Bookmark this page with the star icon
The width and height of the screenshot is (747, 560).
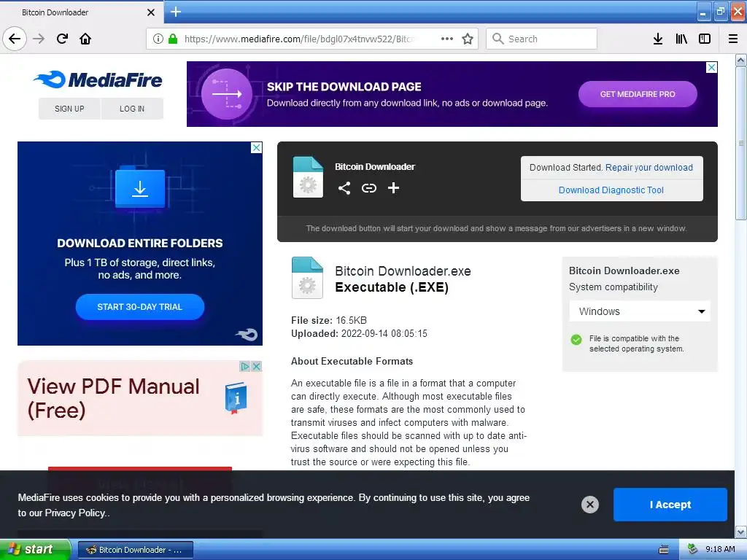[468, 39]
